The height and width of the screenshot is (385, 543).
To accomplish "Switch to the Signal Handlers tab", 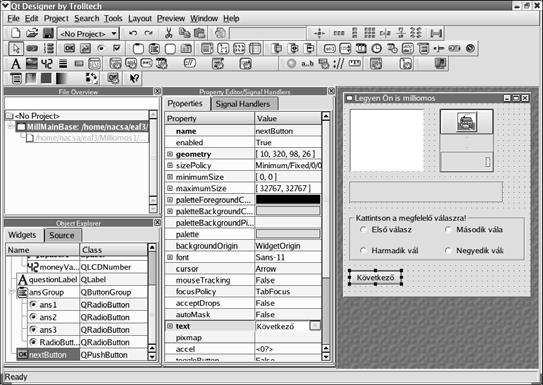I will coord(242,104).
